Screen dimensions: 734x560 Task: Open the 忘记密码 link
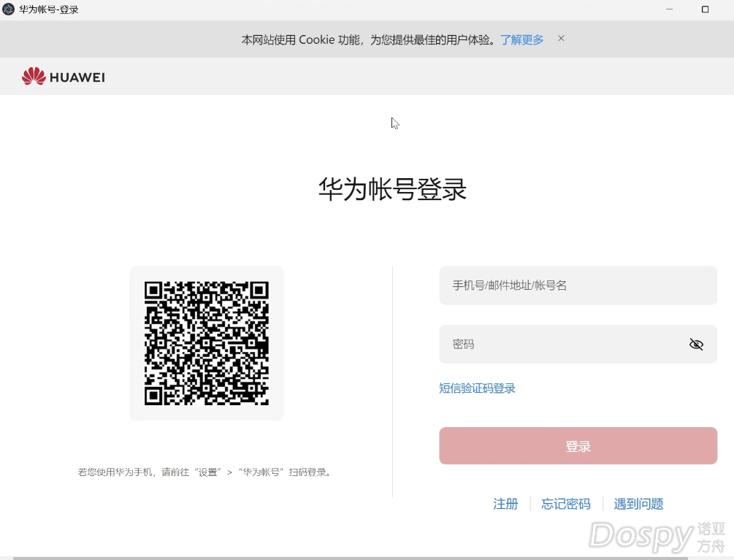[x=565, y=504]
